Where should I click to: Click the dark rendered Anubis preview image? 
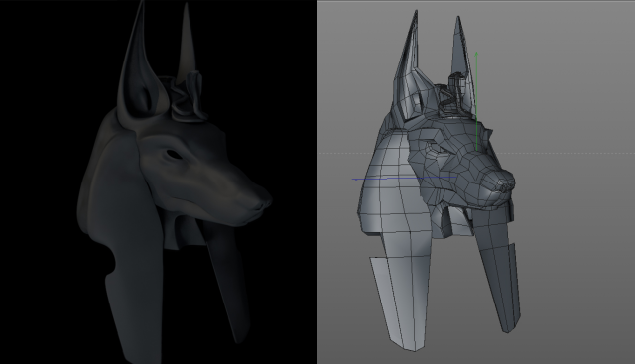click(x=159, y=182)
